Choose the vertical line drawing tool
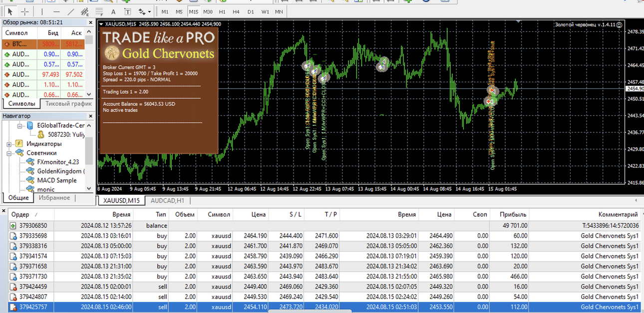Image resolution: width=644 pixels, height=313 pixels. (x=42, y=11)
